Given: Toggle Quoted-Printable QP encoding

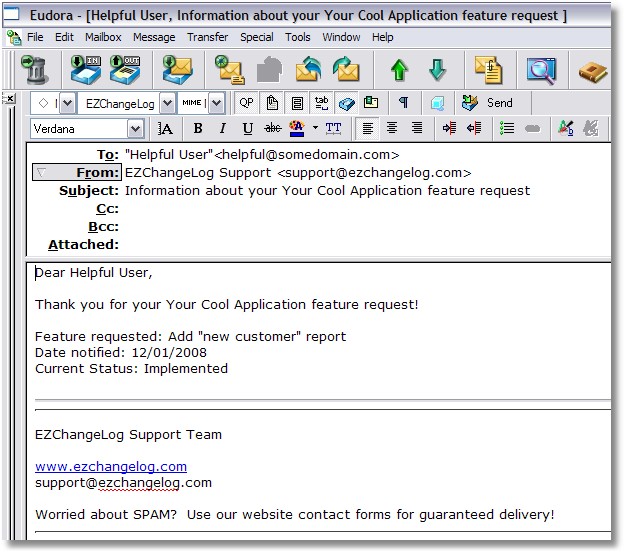Looking at the screenshot, I should point(246,103).
